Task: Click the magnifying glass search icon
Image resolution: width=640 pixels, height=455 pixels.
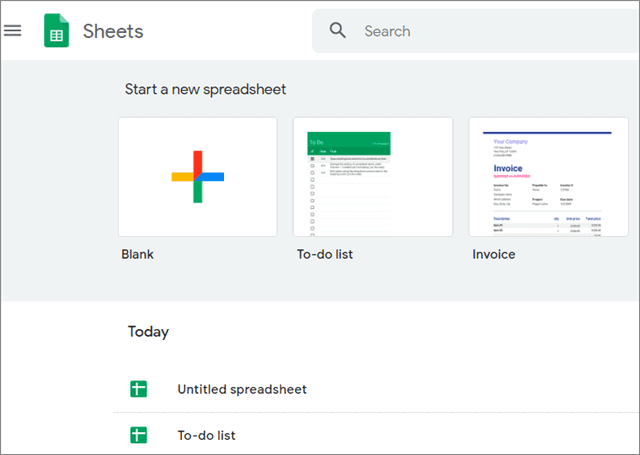Action: 338,31
